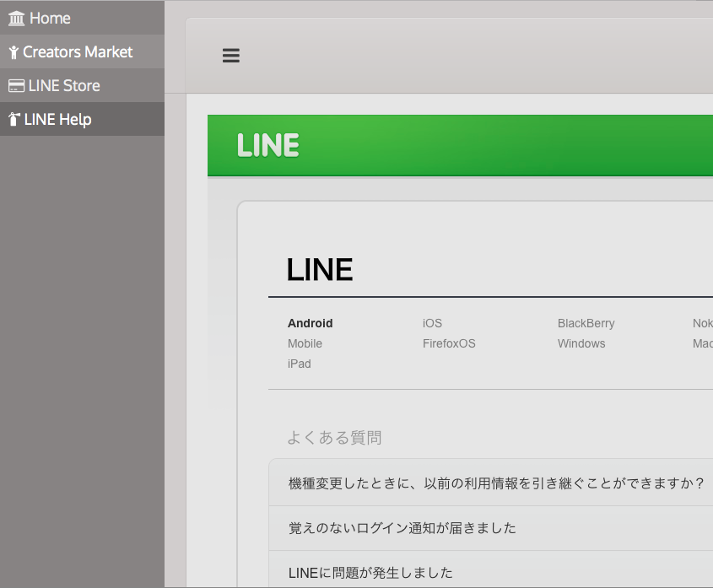Open the hamburger menu icon
Screen dimensions: 713x588
231,56
